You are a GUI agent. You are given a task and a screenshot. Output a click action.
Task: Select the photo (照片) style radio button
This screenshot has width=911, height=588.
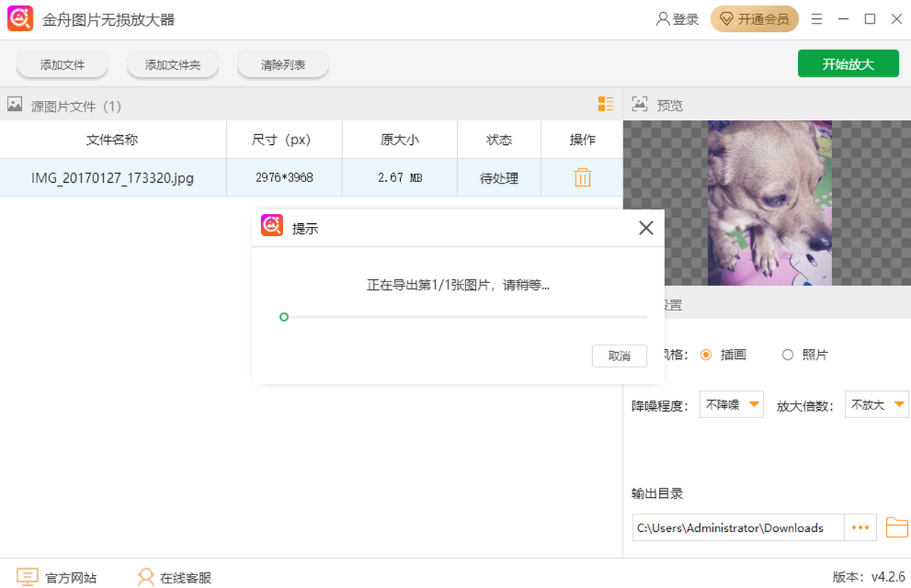pos(787,354)
